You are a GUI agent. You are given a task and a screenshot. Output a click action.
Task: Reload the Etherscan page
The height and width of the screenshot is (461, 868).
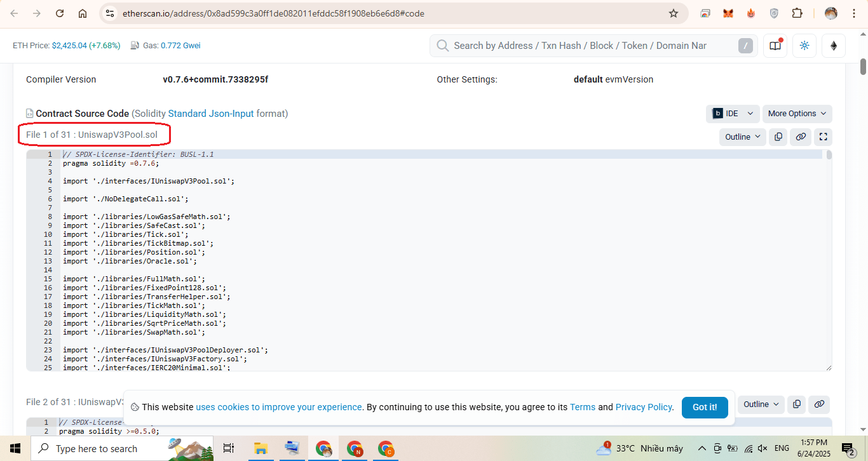click(x=60, y=13)
